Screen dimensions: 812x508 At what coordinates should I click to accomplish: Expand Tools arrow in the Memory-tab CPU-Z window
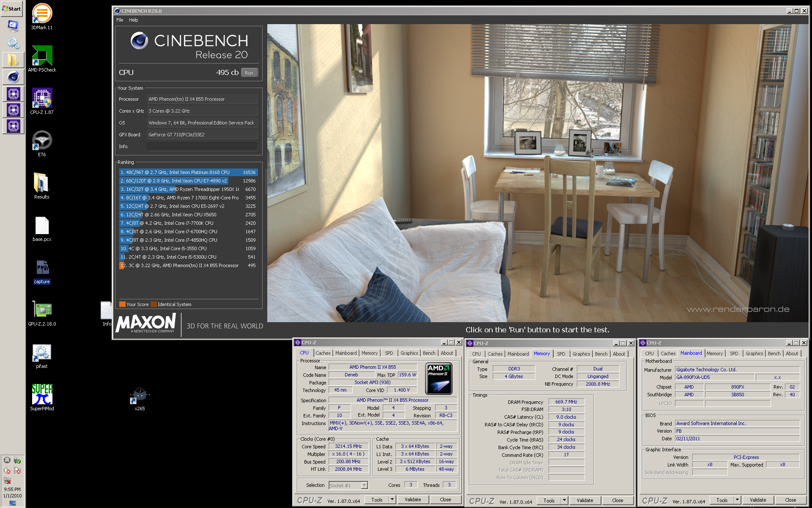click(564, 500)
